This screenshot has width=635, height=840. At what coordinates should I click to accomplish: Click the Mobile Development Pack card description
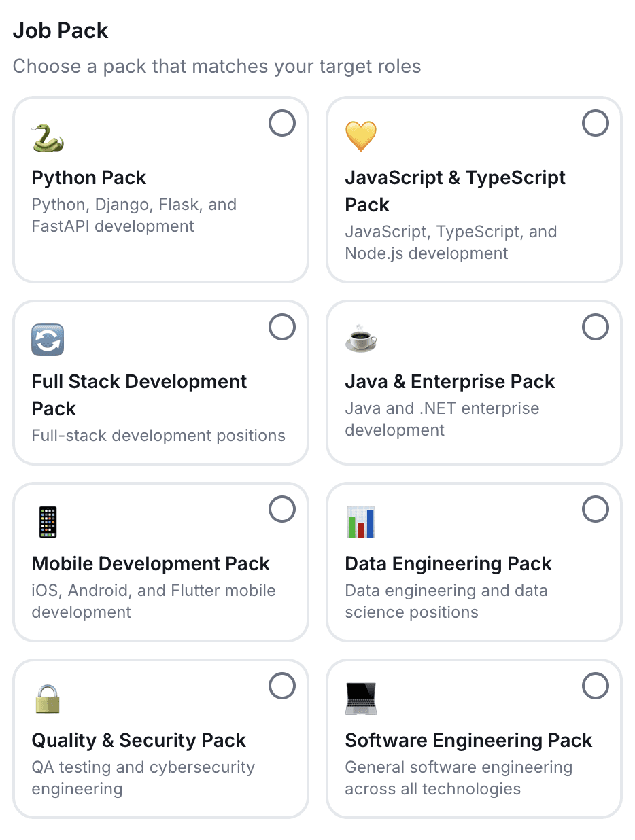[154, 601]
